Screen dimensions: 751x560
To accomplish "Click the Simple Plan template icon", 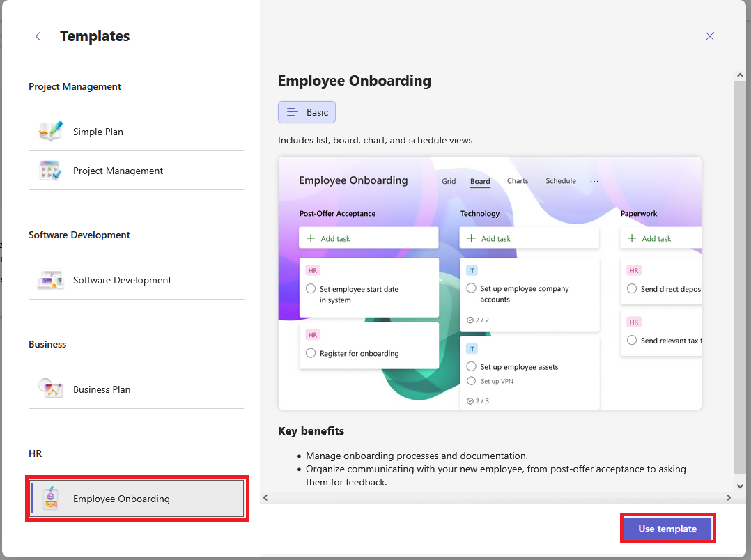I will tap(51, 132).
